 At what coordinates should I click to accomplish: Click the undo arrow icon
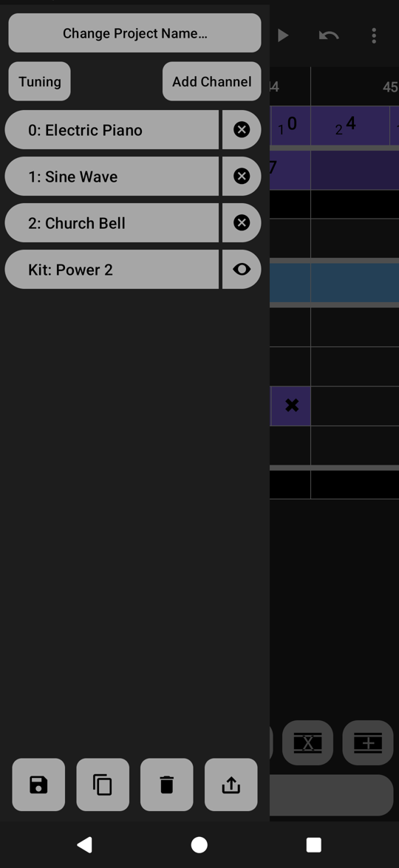(x=329, y=36)
